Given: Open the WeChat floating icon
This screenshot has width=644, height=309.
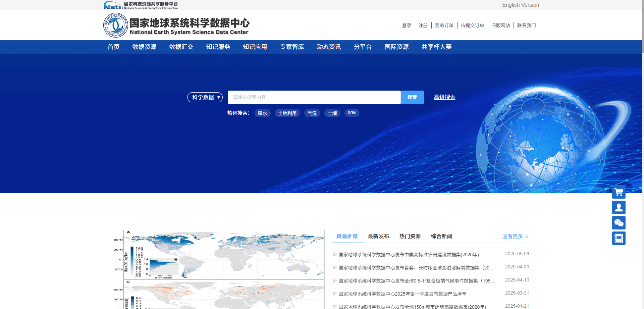Looking at the screenshot, I should (x=619, y=223).
